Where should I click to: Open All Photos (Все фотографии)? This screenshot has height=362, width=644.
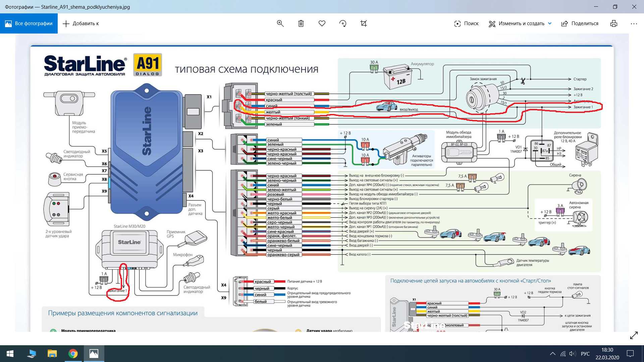coord(29,23)
